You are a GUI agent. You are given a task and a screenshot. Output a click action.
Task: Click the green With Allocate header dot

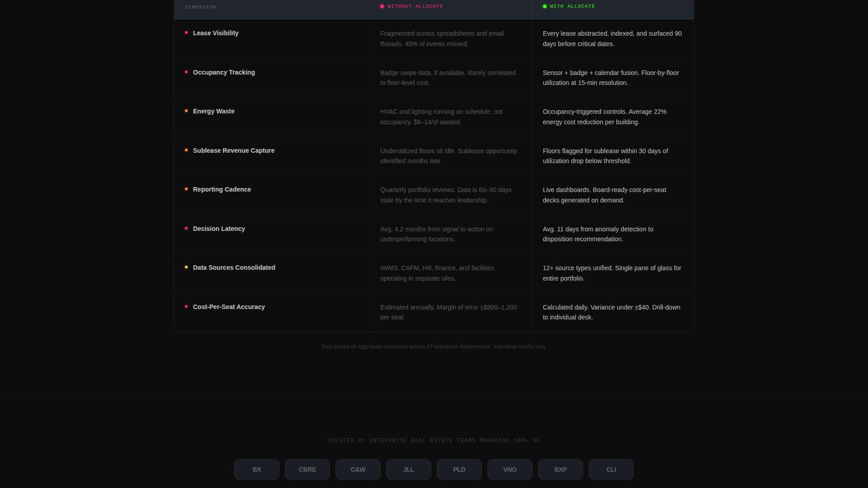(x=545, y=6)
